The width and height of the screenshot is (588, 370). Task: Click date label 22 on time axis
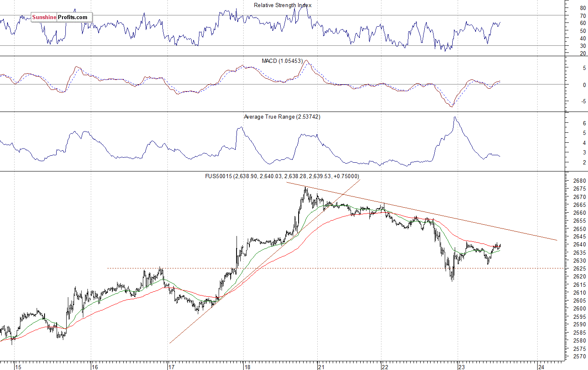click(385, 367)
